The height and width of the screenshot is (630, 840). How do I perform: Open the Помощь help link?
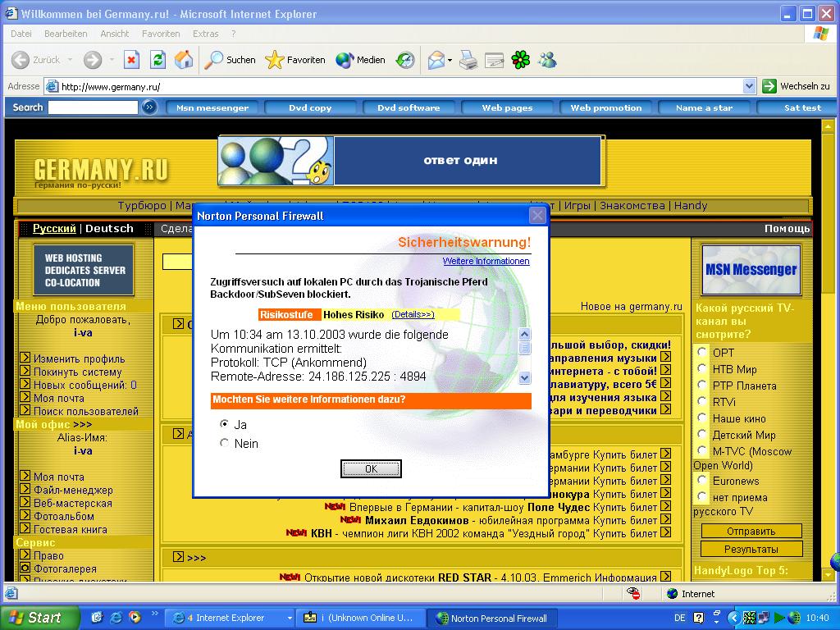[x=787, y=229]
